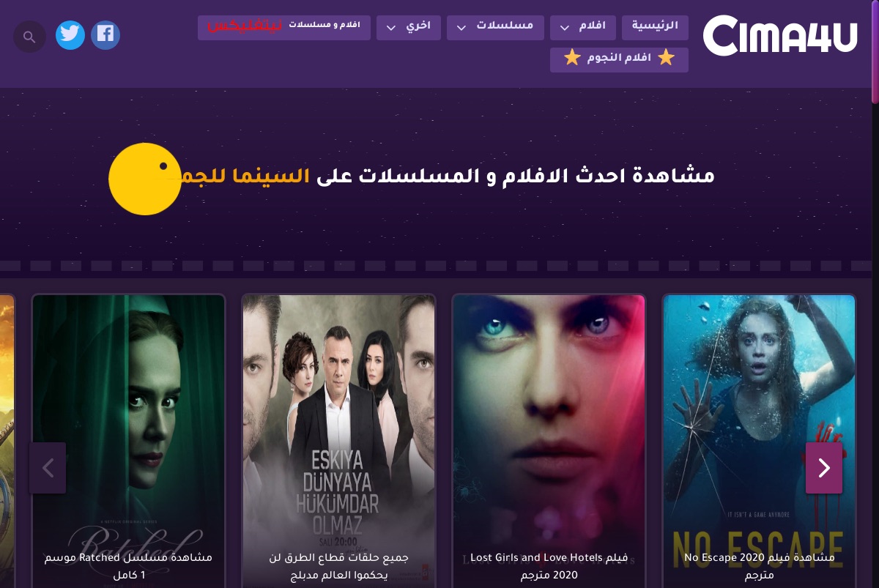Click the yellow Pac-Man circle graphic
This screenshot has height=588, width=879.
145,179
